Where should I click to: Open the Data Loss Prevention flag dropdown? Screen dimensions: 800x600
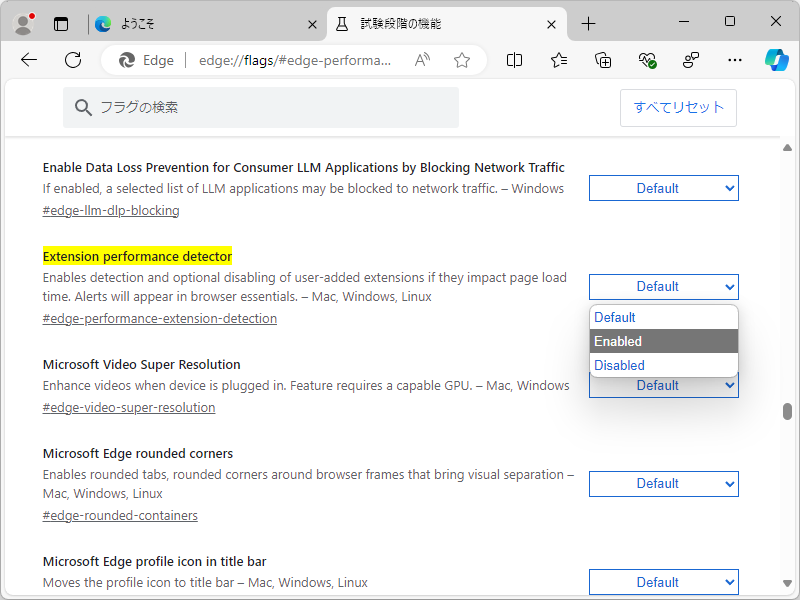pos(663,188)
